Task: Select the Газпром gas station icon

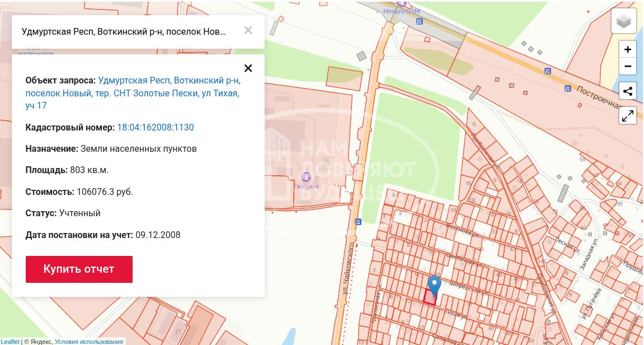Action: point(306,177)
